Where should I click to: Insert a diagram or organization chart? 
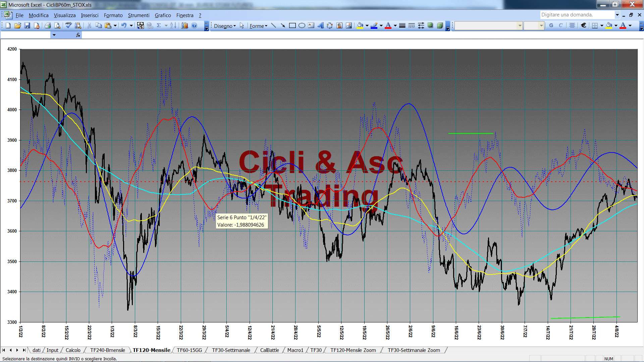click(330, 25)
